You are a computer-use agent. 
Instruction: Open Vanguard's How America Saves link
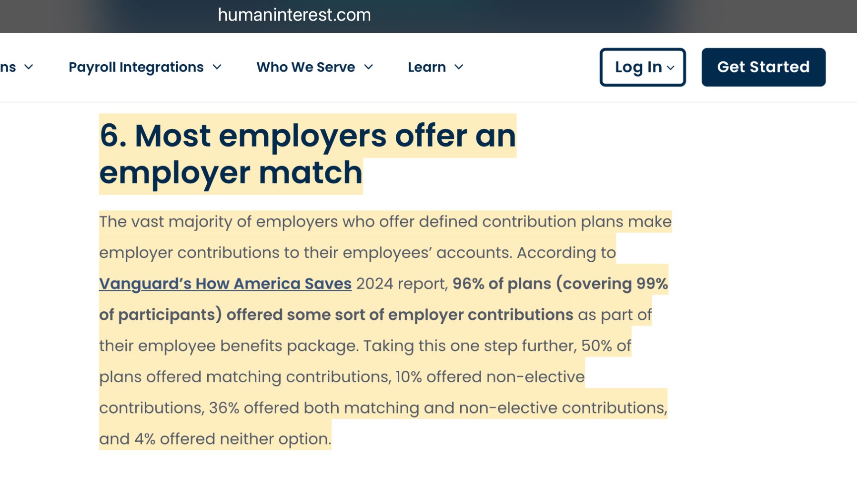pos(225,284)
